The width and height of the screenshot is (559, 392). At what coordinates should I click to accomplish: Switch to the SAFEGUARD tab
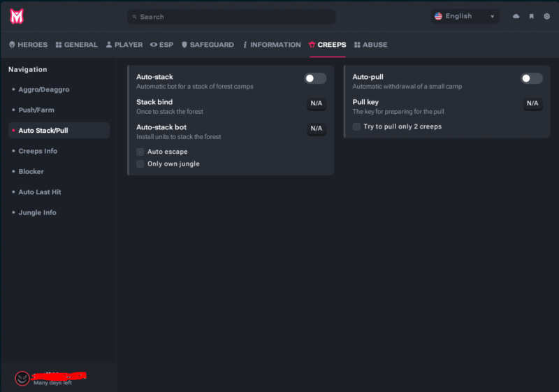[x=208, y=45]
